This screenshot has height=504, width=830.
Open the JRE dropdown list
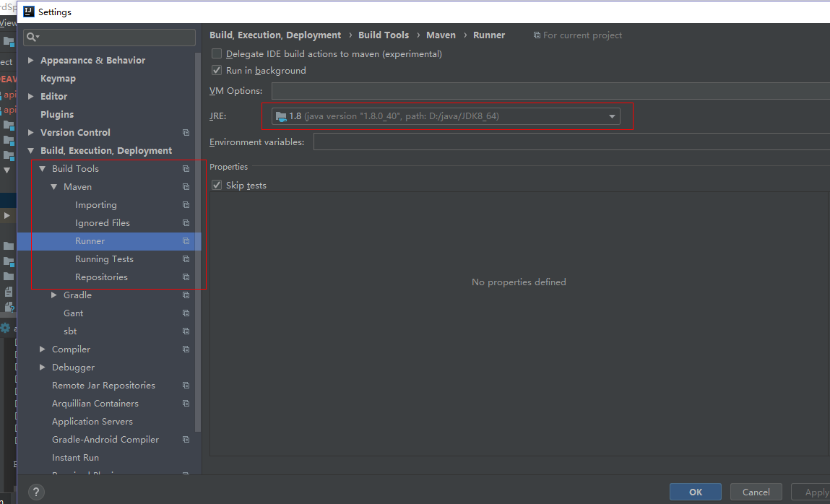click(612, 116)
